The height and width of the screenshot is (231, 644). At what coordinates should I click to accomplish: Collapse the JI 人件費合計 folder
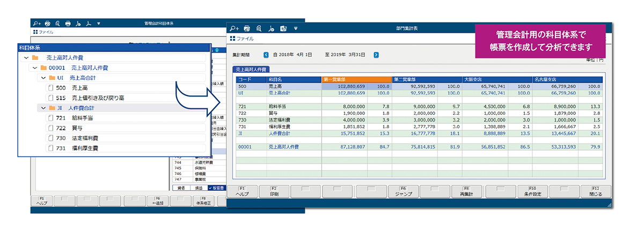[x=42, y=108]
